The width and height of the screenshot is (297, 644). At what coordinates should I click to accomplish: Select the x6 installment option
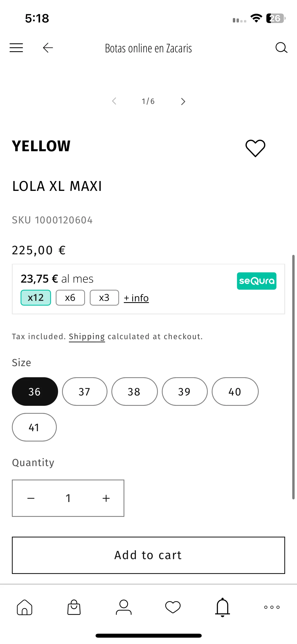70,298
